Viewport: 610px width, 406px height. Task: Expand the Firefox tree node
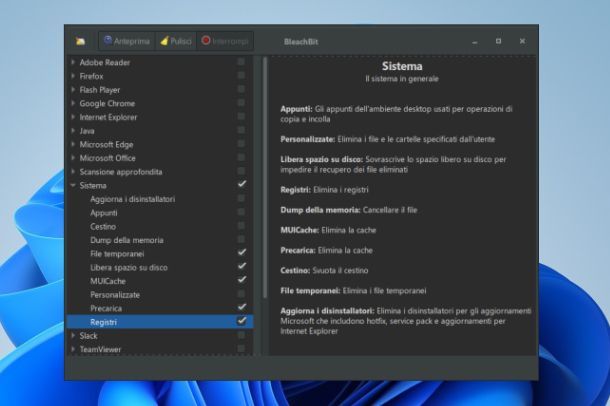pos(73,76)
